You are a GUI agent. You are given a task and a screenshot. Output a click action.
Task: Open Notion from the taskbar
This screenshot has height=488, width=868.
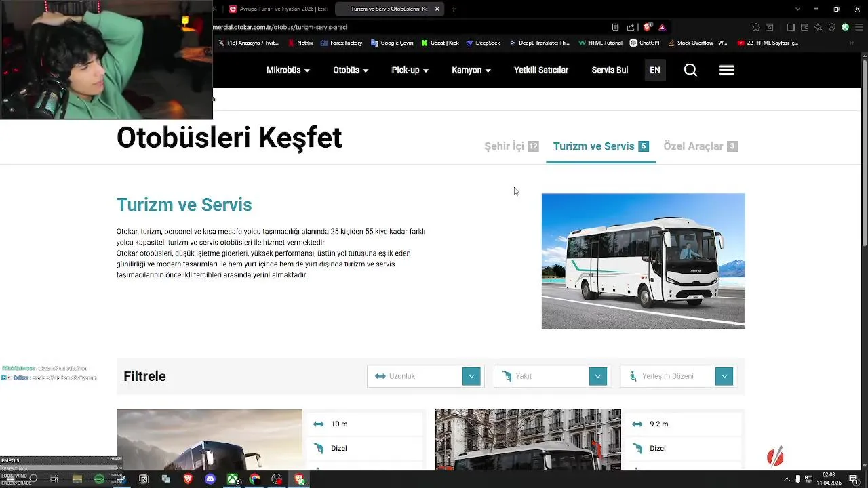(144, 479)
